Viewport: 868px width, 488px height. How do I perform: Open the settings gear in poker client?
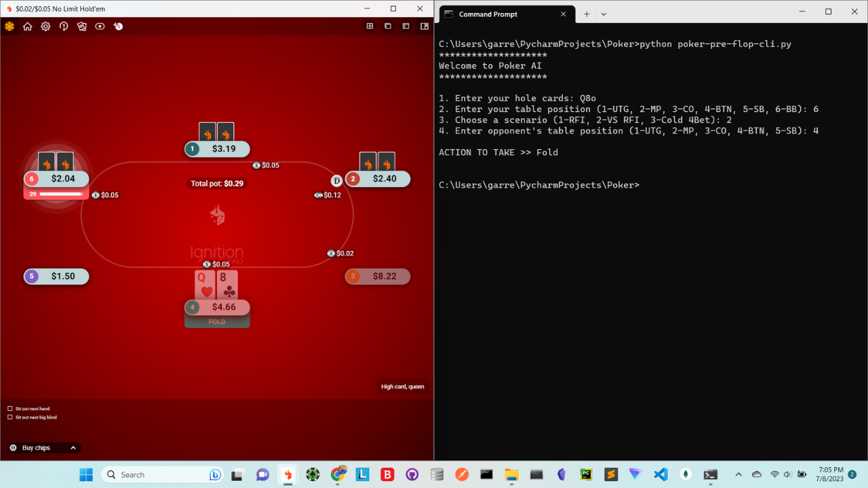[45, 26]
